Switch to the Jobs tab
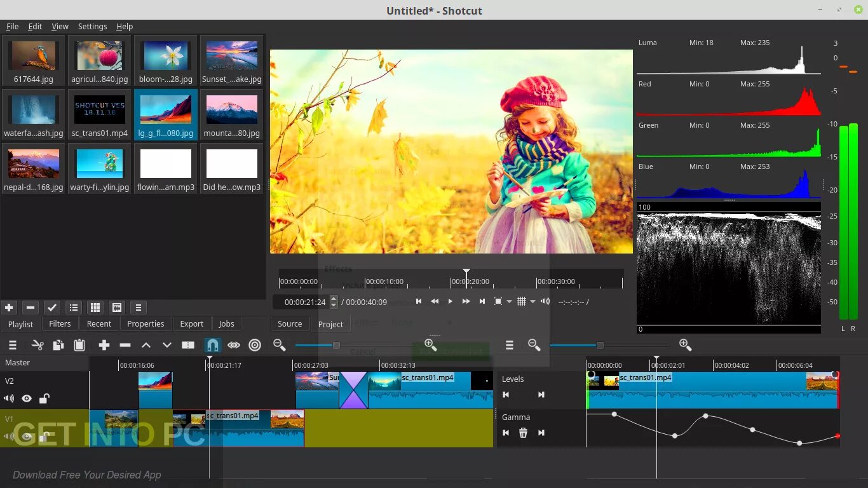 tap(227, 323)
